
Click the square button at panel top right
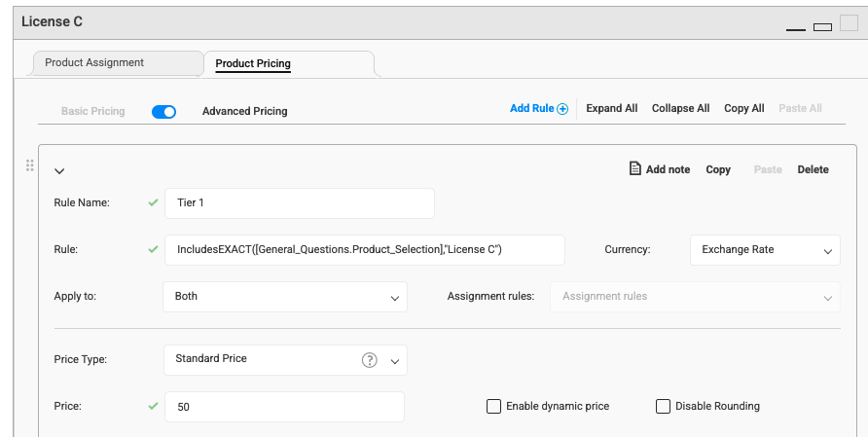pyautogui.click(x=849, y=22)
